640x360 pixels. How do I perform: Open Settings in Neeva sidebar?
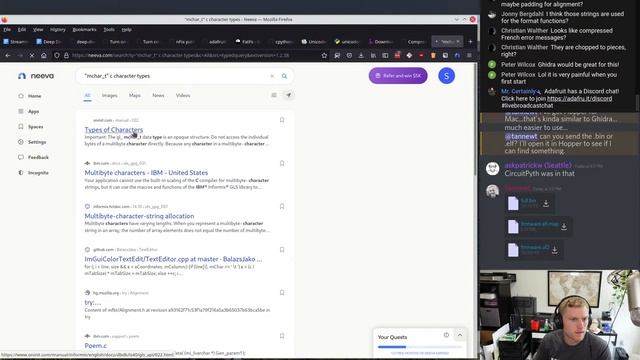(x=32, y=142)
